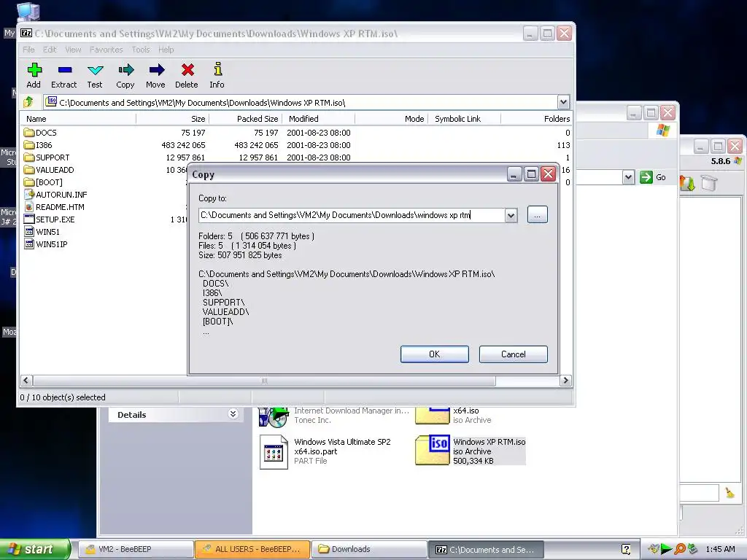Viewport: 747px width, 560px height.
Task: Select the I386 folder icon
Action: pos(29,145)
